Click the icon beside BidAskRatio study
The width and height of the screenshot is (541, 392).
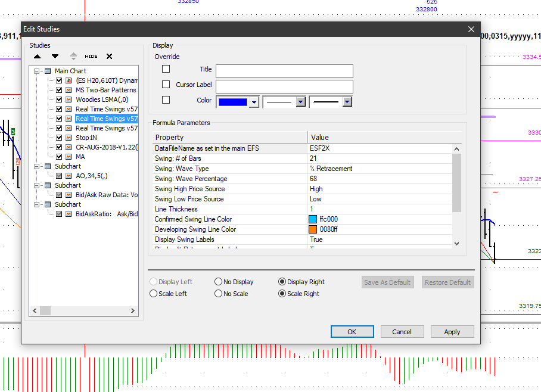(x=69, y=214)
